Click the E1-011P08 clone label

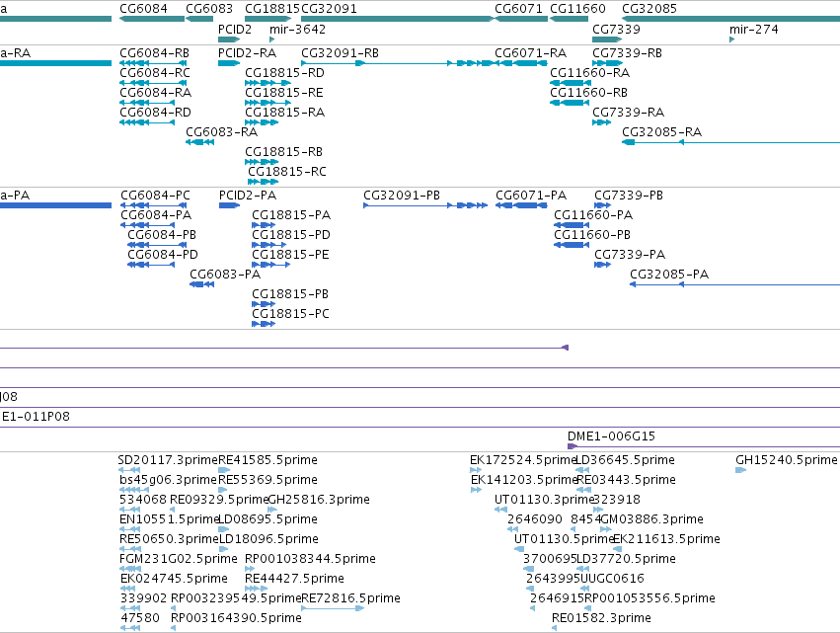click(x=36, y=417)
